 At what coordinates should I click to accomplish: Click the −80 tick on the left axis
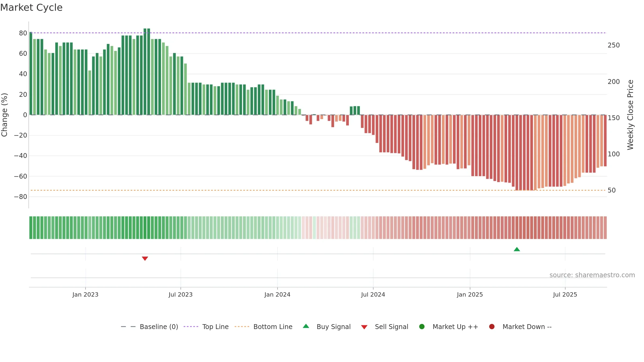click(x=21, y=197)
